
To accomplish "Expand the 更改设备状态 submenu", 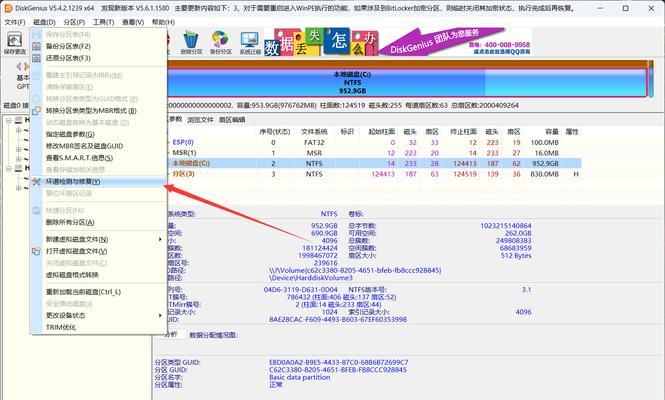I will [x=98, y=315].
